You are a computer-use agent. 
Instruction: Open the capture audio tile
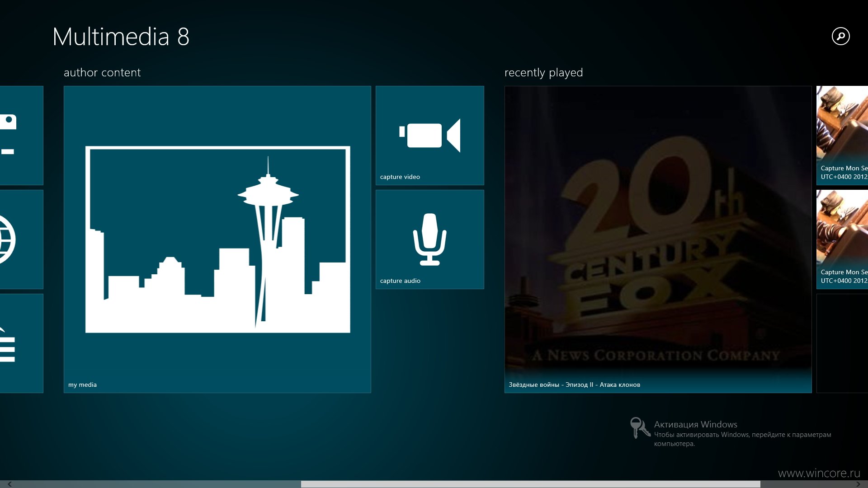(x=430, y=239)
